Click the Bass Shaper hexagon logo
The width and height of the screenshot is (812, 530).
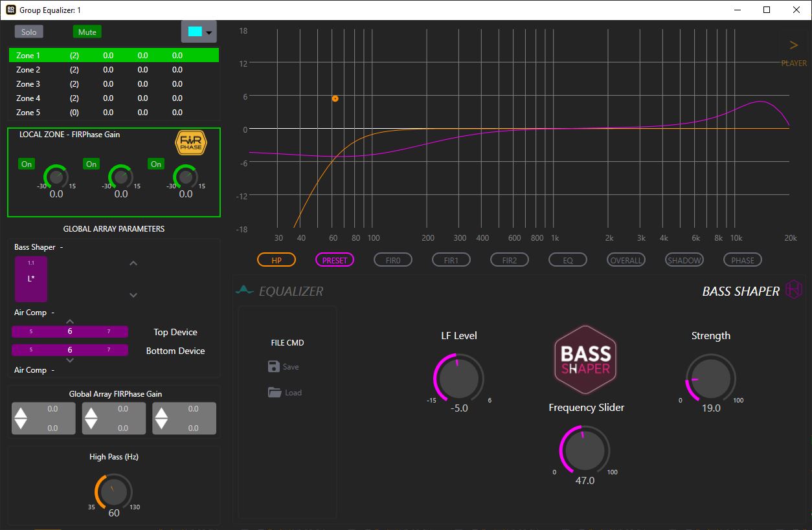click(x=585, y=360)
